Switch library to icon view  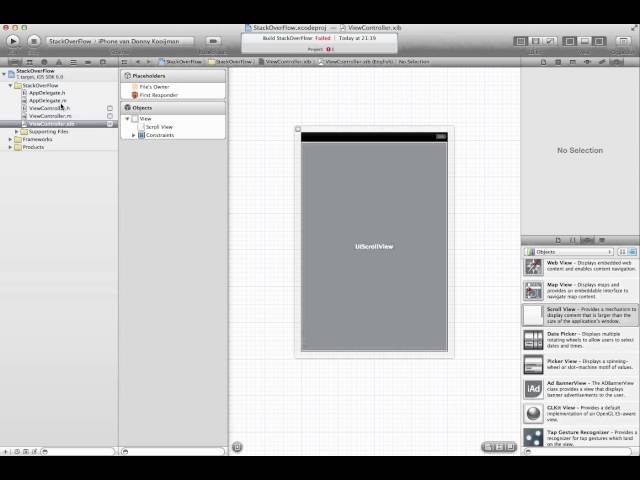622,252
